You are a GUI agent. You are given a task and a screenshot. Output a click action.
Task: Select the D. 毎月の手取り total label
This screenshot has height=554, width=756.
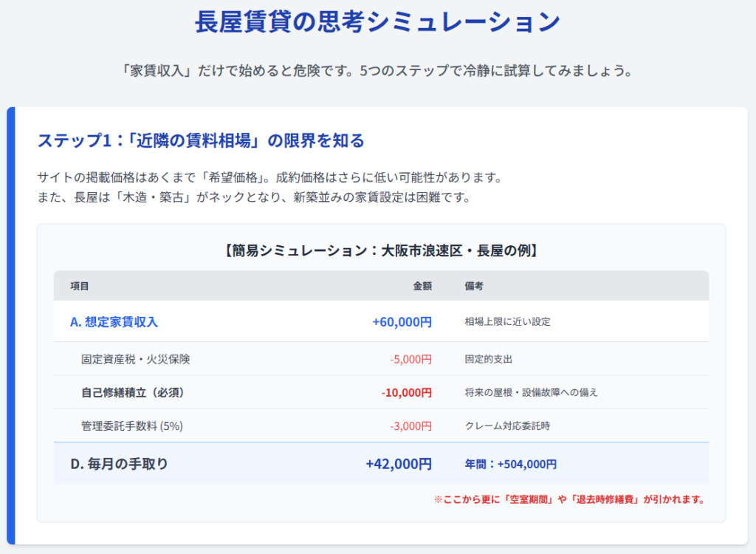click(119, 464)
